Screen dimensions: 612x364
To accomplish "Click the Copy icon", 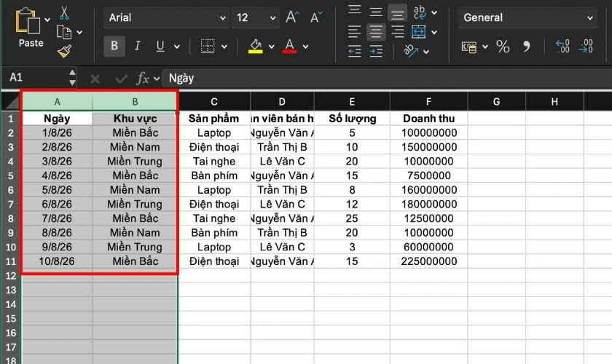I will [64, 32].
